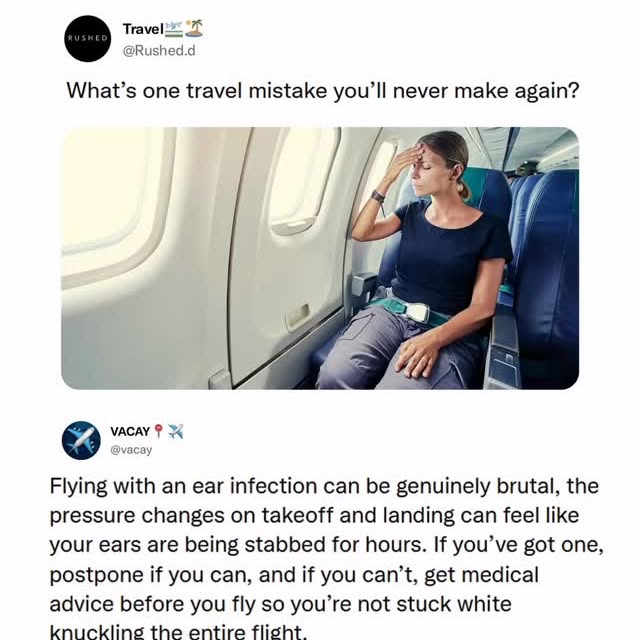Click the partially visible last reply line

178,632
